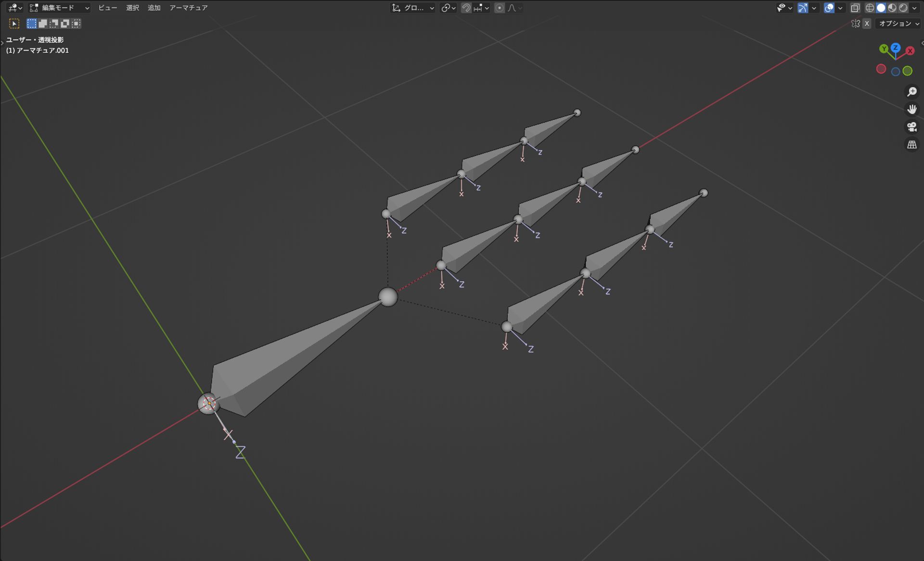924x561 pixels.
Task: Switch to material preview shading
Action: [x=891, y=8]
